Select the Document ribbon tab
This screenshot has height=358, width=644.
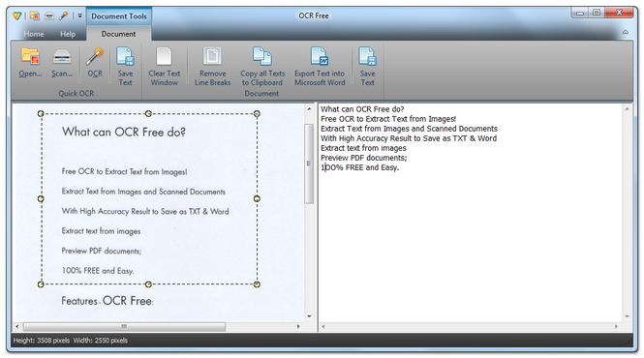119,34
